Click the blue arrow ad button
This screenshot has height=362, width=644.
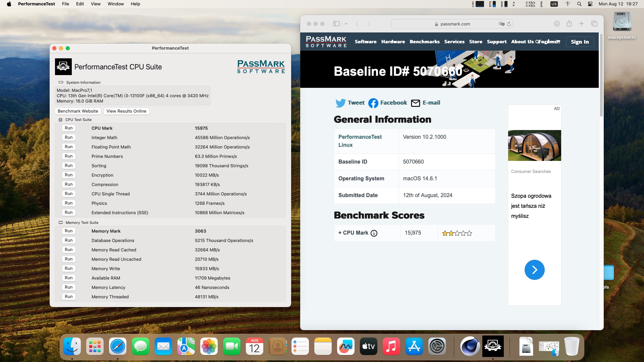coord(534,270)
